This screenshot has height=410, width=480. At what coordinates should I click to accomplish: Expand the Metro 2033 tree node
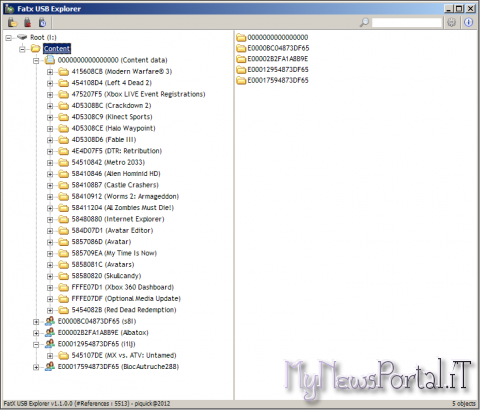[x=50, y=162]
